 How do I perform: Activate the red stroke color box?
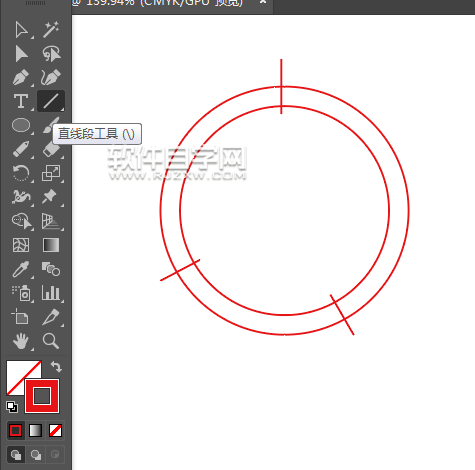[x=42, y=396]
